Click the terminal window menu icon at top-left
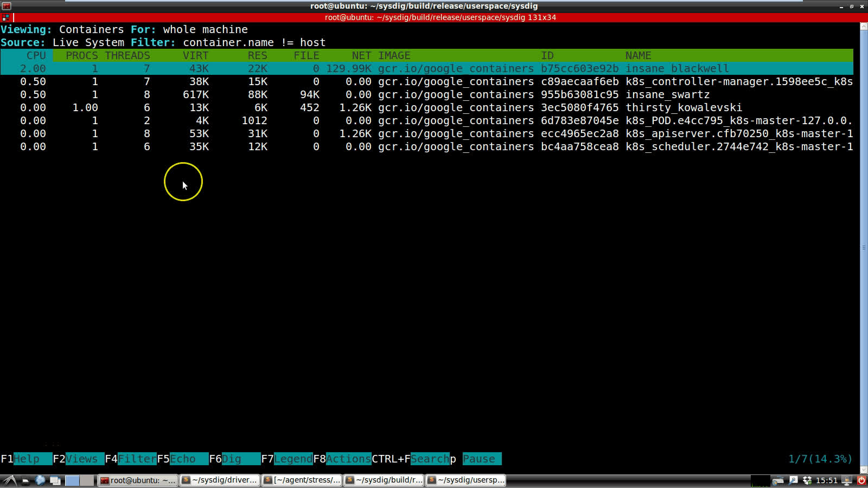The image size is (868, 488). [7, 6]
